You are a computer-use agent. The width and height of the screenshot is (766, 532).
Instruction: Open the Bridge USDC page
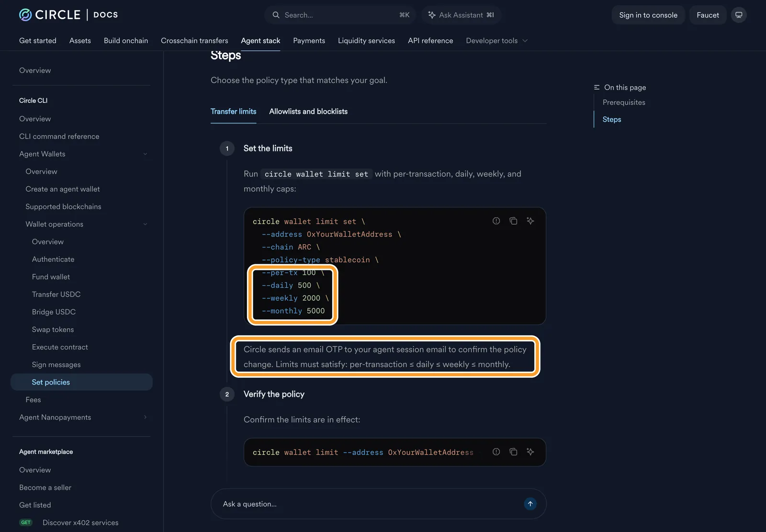click(x=54, y=312)
